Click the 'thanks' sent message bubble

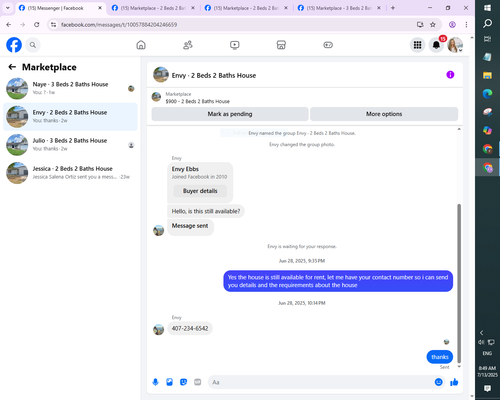click(x=440, y=357)
